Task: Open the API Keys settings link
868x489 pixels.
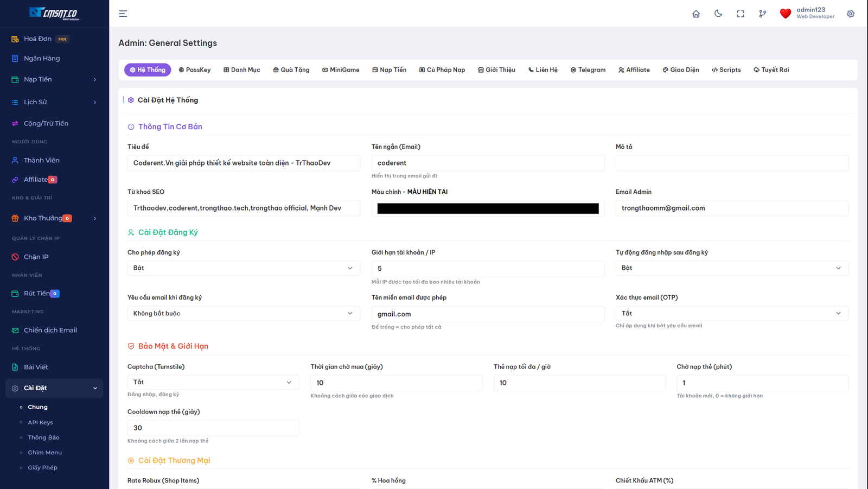Action: (x=40, y=422)
